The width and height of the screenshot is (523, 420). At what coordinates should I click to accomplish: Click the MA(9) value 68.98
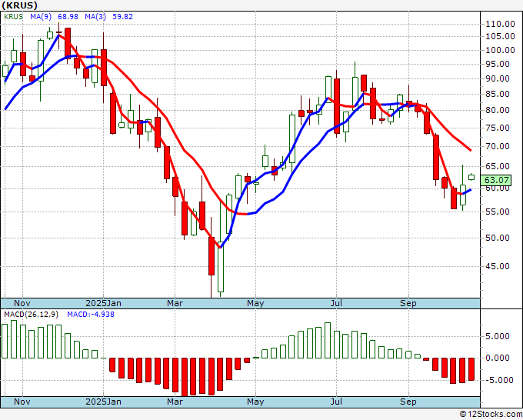(x=68, y=17)
